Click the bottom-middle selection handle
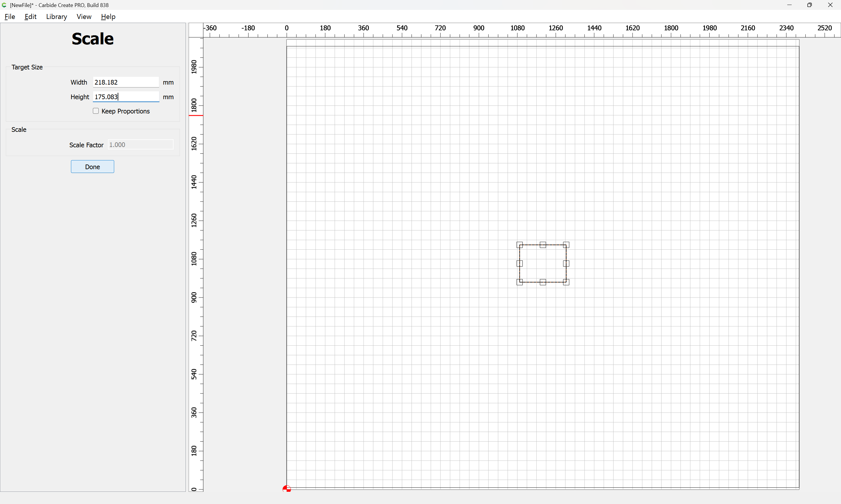Screen dimensions: 841x504 tap(543, 282)
